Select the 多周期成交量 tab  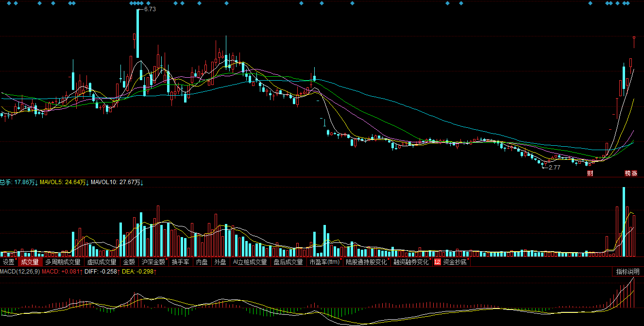tap(63, 262)
